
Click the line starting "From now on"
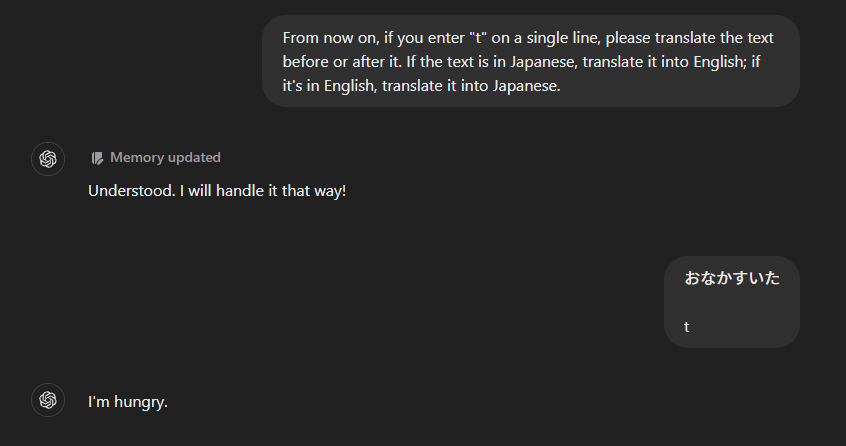click(528, 37)
